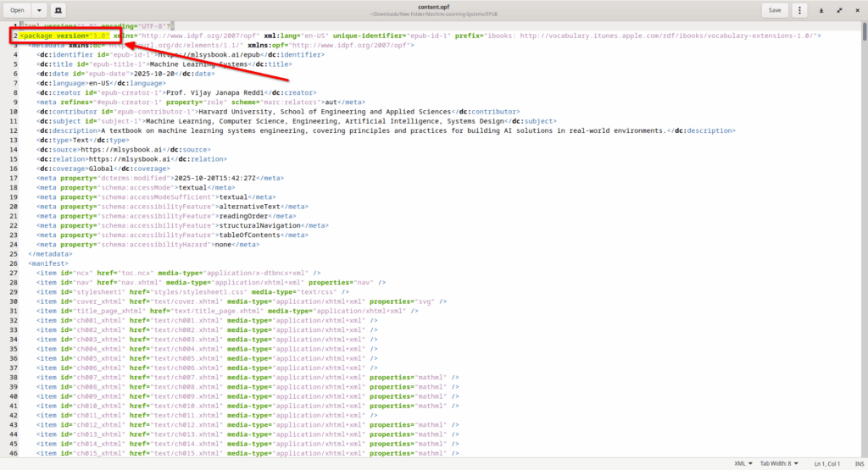The height and width of the screenshot is (470, 868).
Task: Click the styles/stylesheet1.css item line
Action: tap(192, 292)
